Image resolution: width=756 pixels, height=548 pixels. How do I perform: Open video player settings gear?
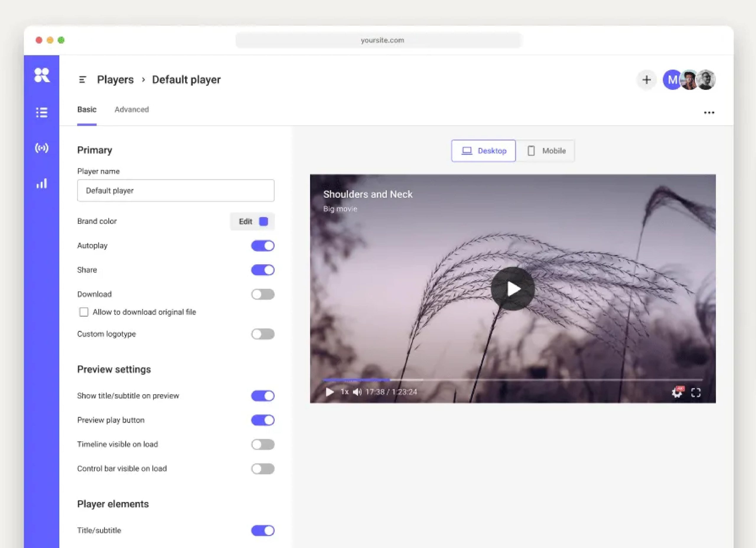(677, 392)
